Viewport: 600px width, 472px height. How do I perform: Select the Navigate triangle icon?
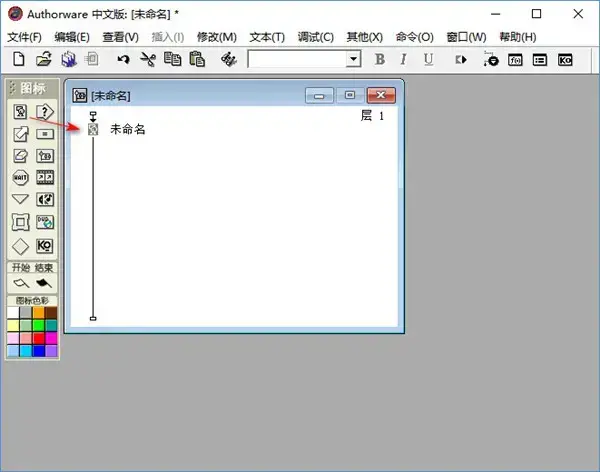click(20, 199)
